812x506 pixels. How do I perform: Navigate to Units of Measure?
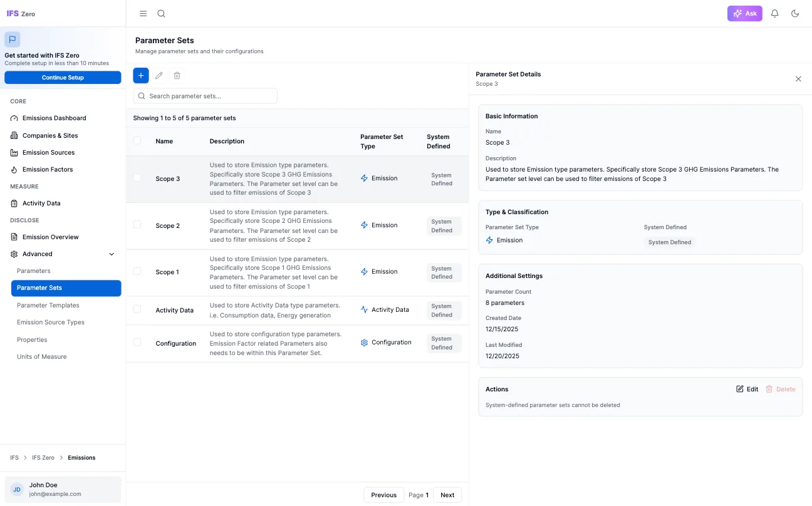coord(42,357)
